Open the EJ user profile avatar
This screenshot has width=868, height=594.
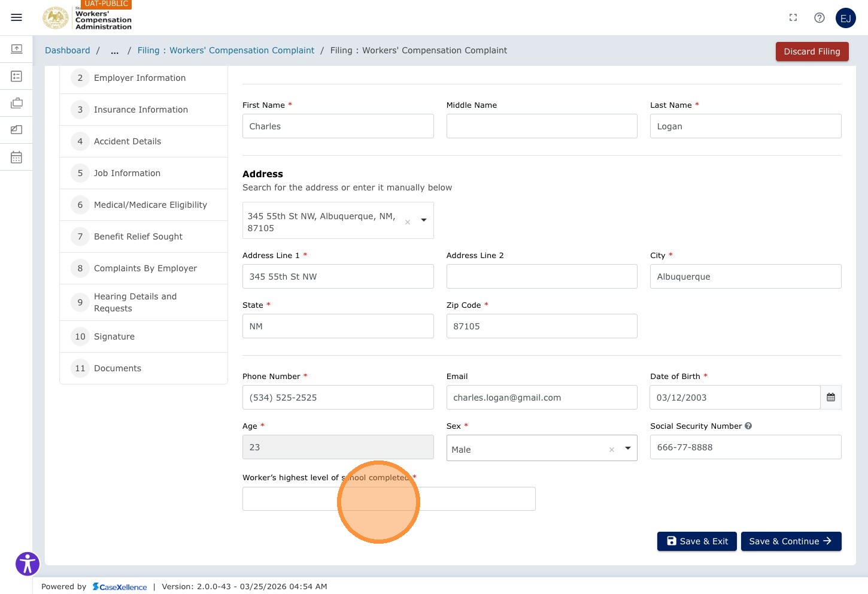[846, 18]
